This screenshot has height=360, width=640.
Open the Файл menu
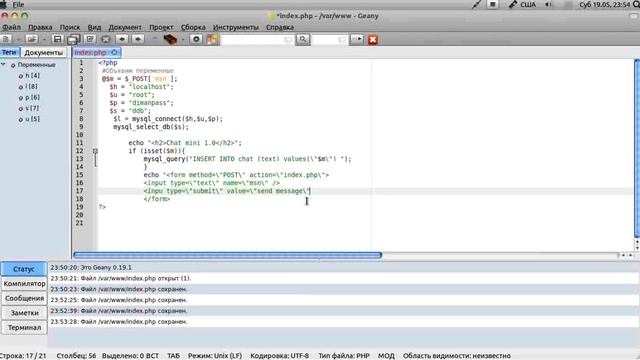click(x=11, y=27)
